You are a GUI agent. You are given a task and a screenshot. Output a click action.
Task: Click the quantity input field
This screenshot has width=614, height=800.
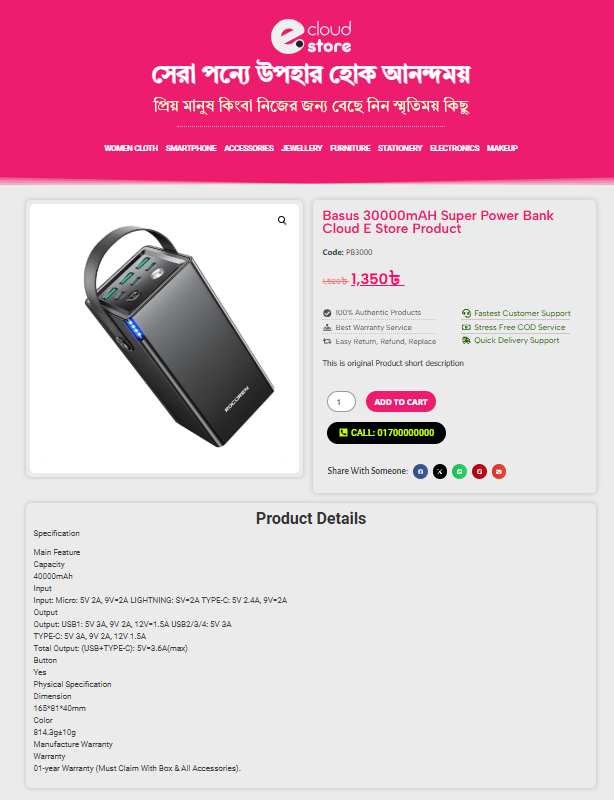click(x=341, y=402)
